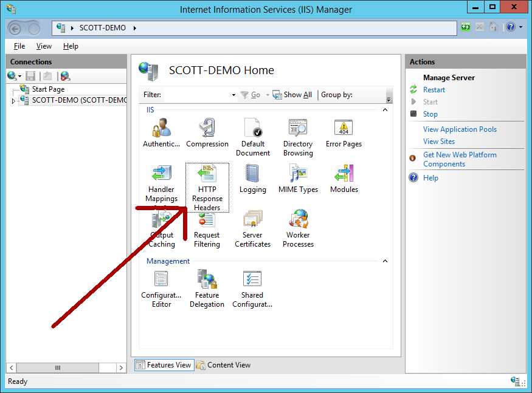Image resolution: width=532 pixels, height=393 pixels.
Task: Open the Directory Browsing feature
Action: click(298, 137)
